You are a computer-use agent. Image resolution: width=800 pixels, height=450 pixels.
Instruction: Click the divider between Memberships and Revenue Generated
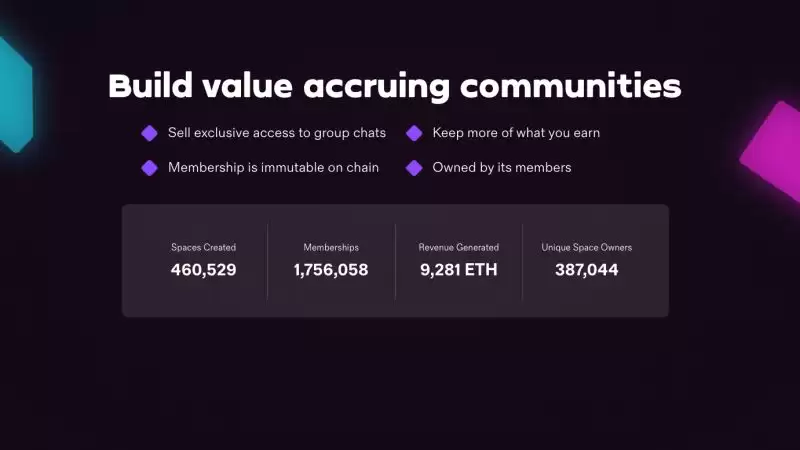[395, 261]
